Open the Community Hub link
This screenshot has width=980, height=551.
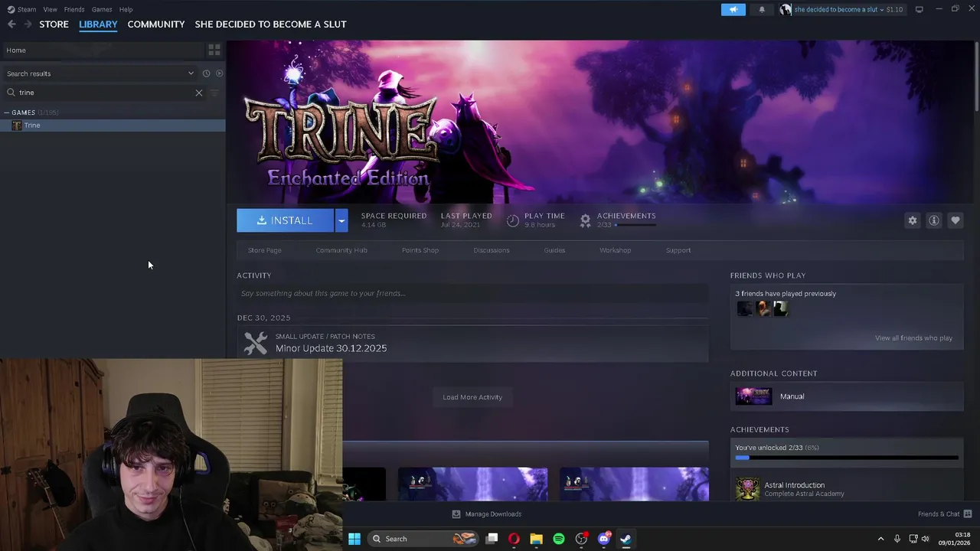(341, 250)
